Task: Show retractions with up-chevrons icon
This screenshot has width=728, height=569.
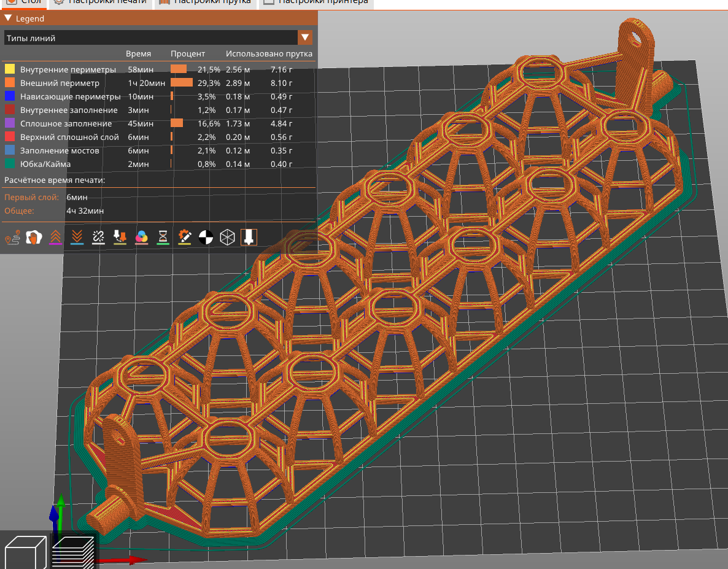Action: coord(55,236)
